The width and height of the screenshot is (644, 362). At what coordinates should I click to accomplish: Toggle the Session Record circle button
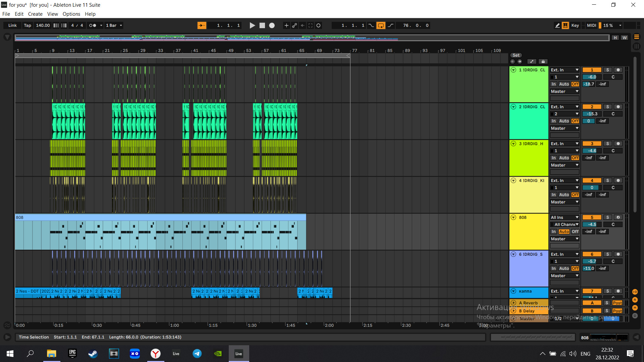pyautogui.click(x=319, y=25)
